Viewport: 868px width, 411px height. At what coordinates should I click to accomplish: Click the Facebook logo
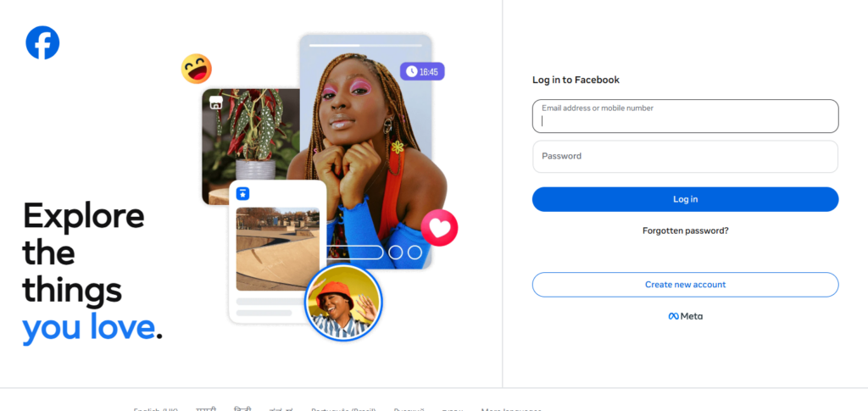pyautogui.click(x=42, y=42)
